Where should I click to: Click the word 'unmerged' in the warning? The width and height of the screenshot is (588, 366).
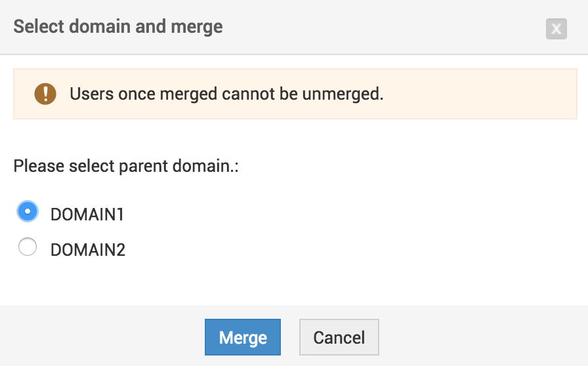[x=342, y=94]
